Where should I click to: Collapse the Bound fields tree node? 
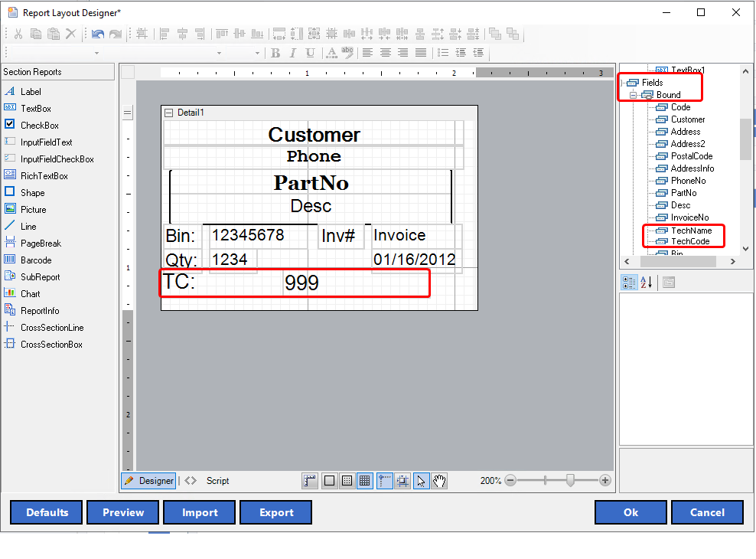633,95
